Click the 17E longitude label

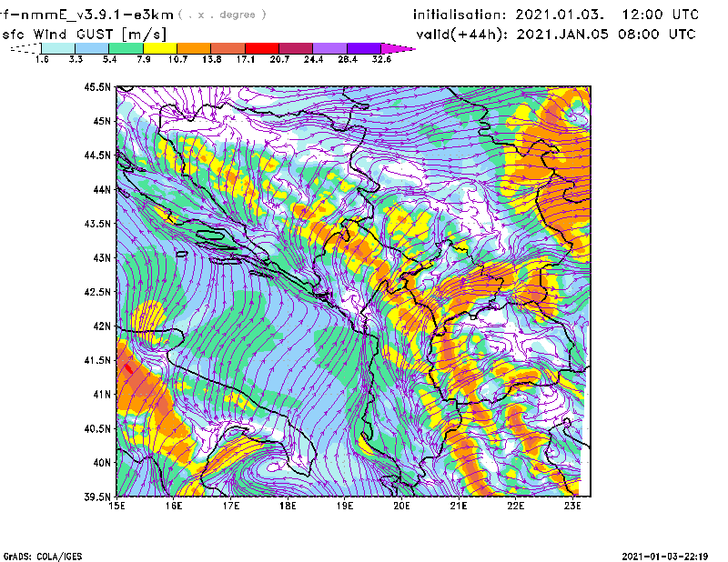[x=231, y=506]
